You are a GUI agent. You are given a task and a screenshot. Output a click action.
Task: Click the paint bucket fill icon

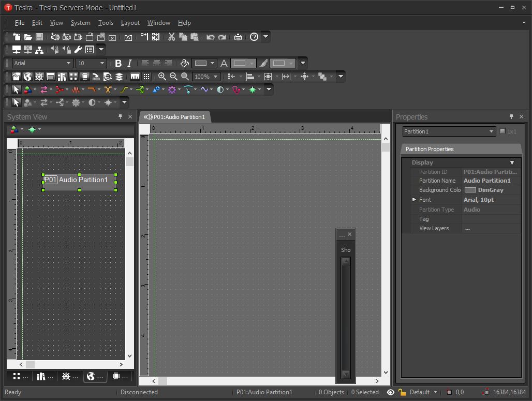coord(184,63)
